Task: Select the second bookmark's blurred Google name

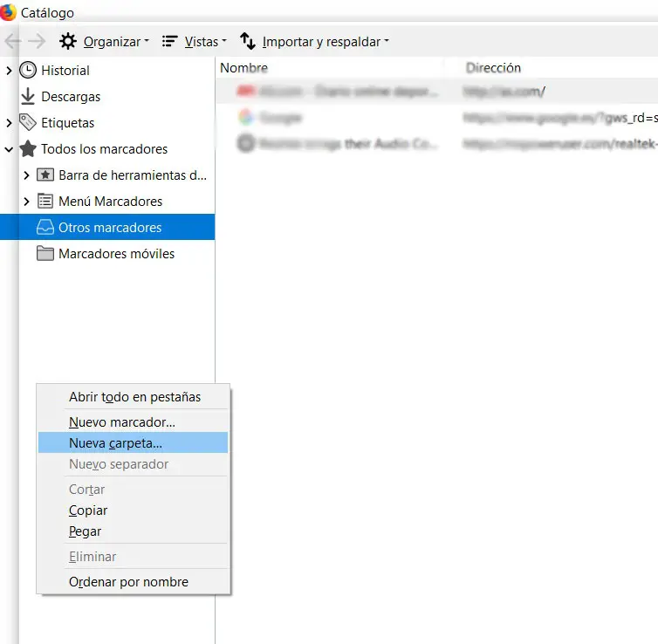Action: pyautogui.click(x=281, y=118)
